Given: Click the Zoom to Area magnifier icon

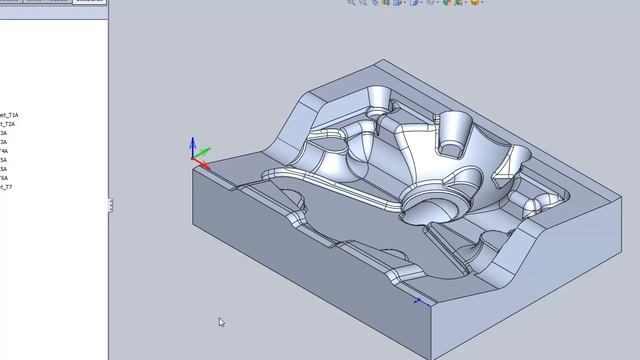Looking at the screenshot, I should [x=362, y=2].
